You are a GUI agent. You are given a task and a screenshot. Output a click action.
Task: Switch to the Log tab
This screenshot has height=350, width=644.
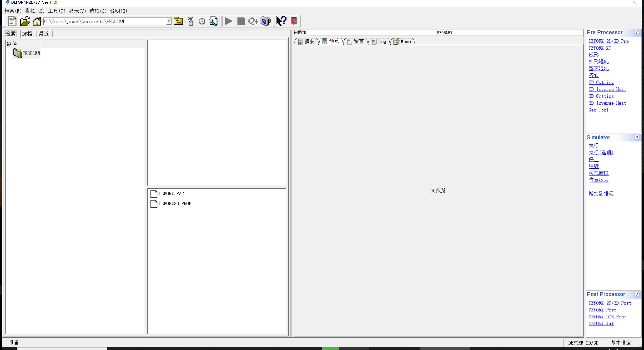379,42
